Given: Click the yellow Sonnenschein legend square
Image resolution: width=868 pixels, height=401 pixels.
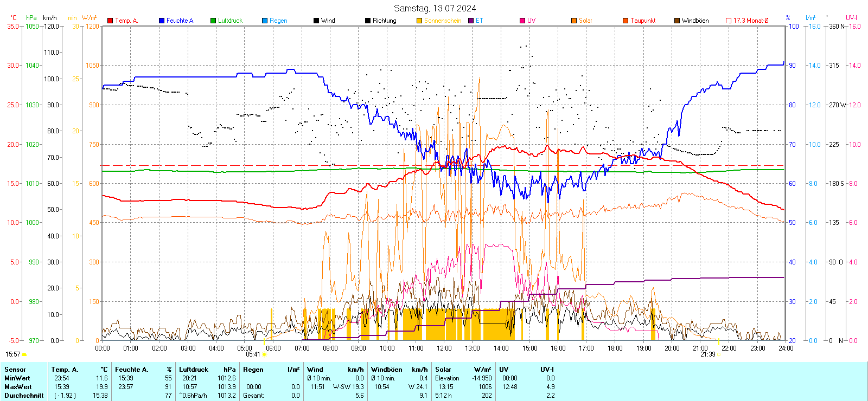Looking at the screenshot, I should (419, 21).
